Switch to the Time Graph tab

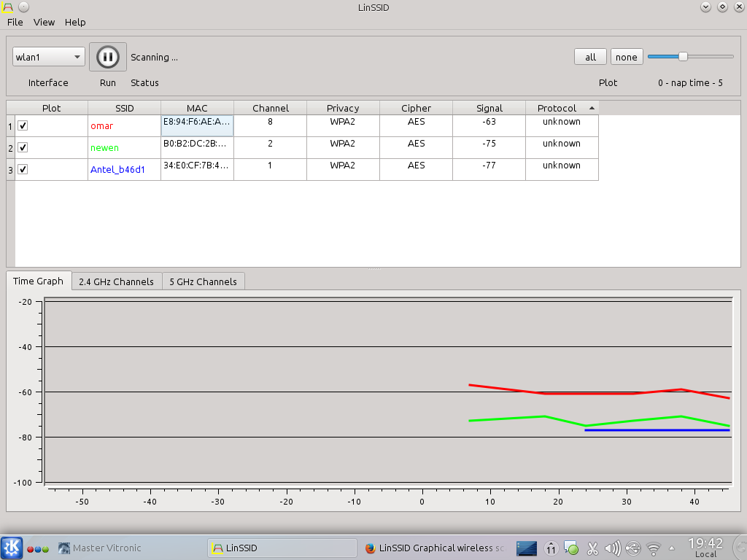point(38,281)
